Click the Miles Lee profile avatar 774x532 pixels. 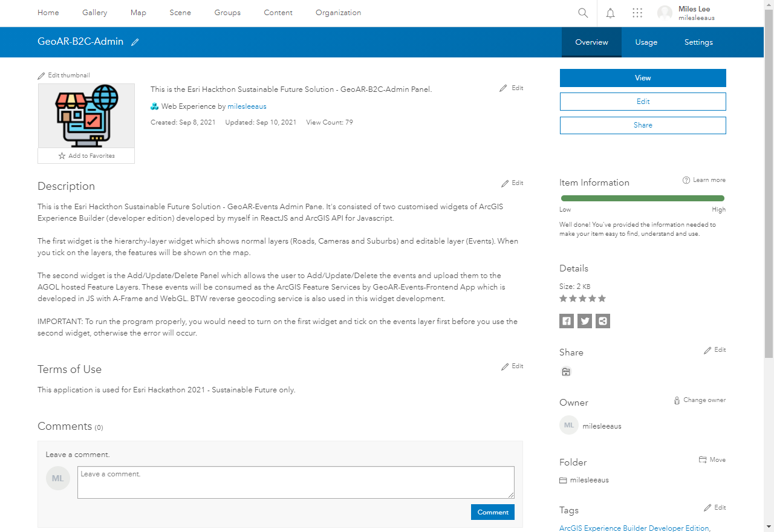coord(665,13)
